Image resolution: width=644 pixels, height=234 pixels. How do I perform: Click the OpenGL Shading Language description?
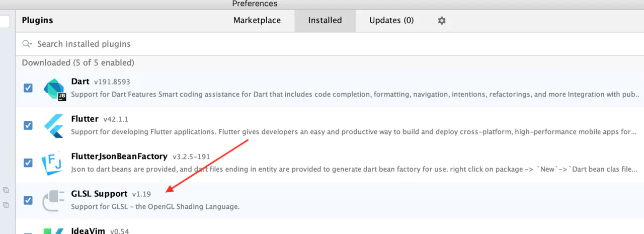(155, 207)
